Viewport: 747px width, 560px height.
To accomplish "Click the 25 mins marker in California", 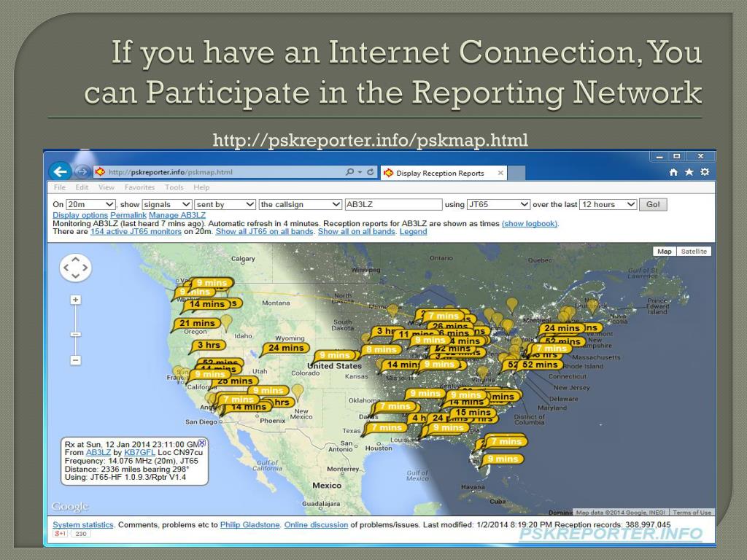I will [x=235, y=381].
